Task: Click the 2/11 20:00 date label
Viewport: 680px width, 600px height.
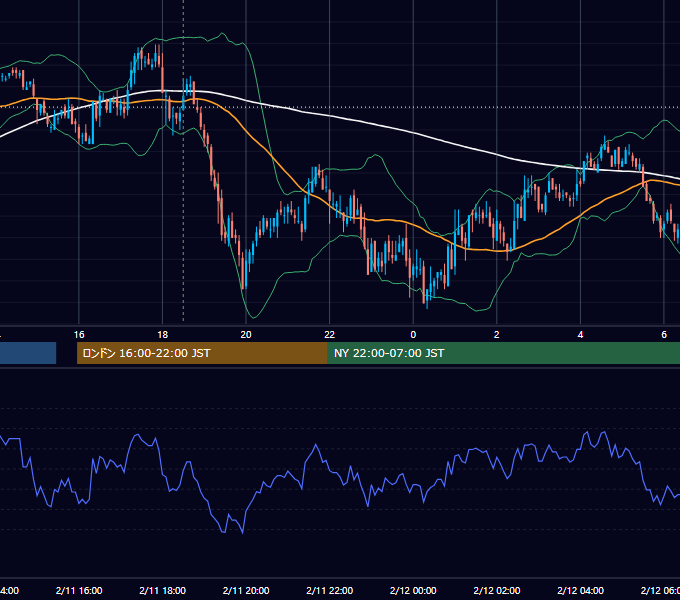Action: 246,590
